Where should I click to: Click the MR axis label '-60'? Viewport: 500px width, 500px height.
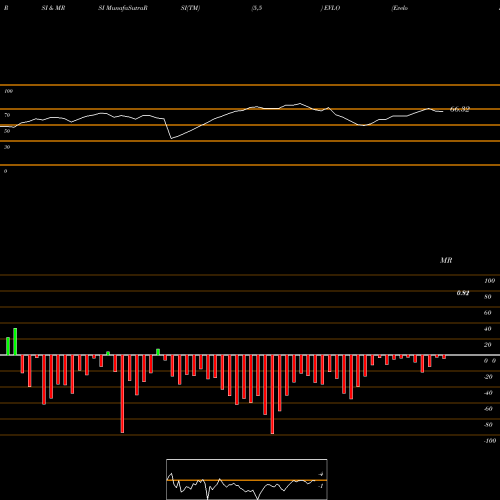(x=488, y=409)
